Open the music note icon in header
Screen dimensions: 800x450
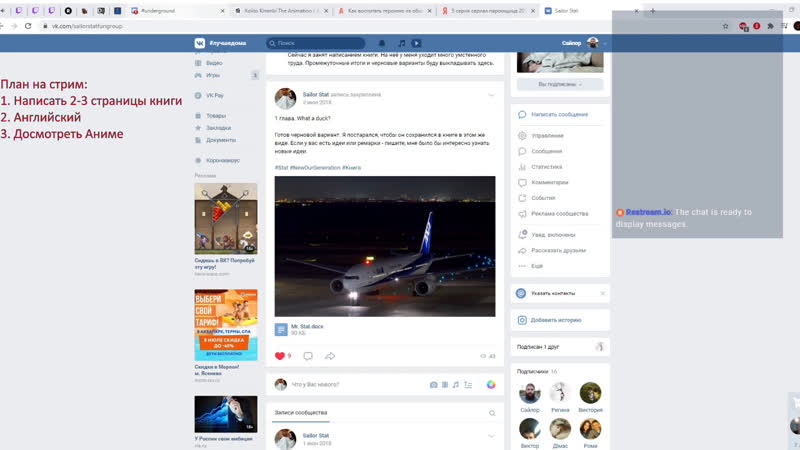pos(401,43)
